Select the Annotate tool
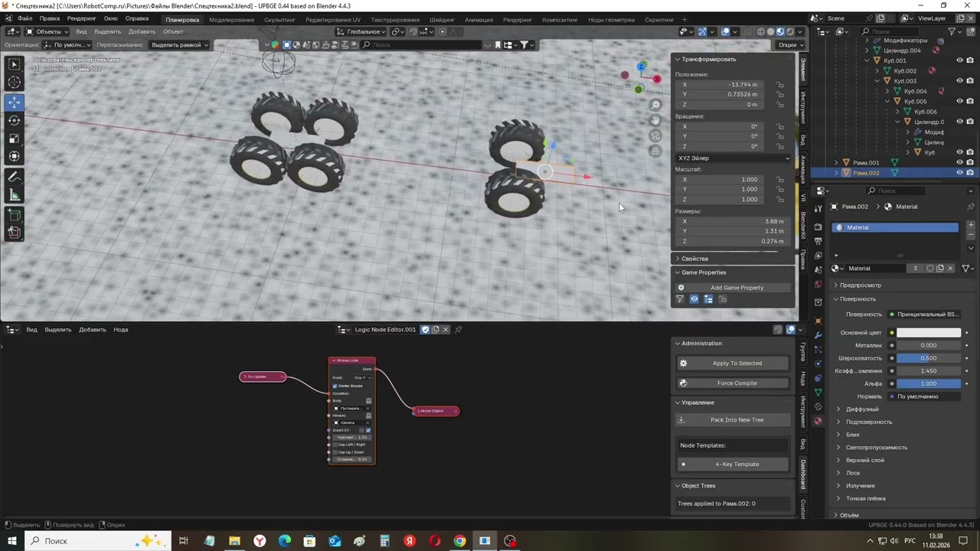 pos(15,177)
